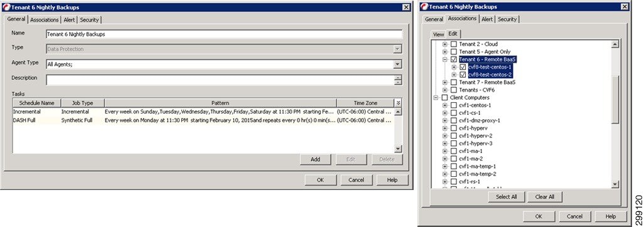Screen dimensions: 644x227
Task: Select the cvf1-ma-2 tree item
Action: 471,159
